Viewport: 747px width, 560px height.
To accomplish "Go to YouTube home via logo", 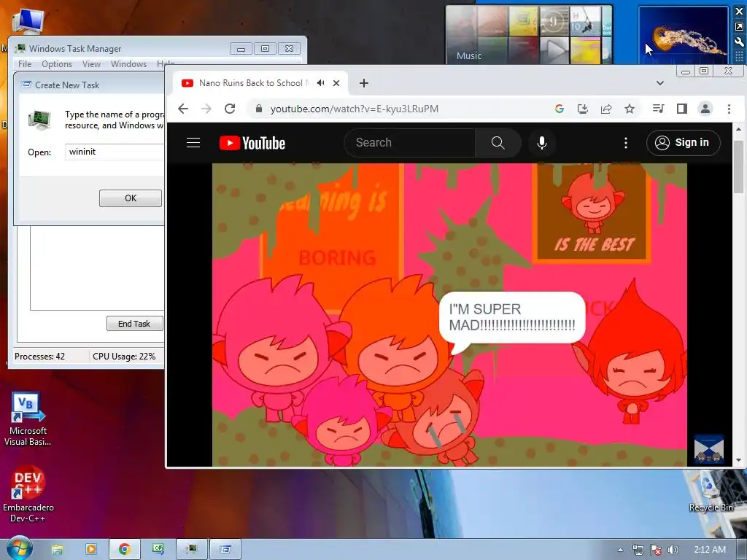I will pos(252,143).
